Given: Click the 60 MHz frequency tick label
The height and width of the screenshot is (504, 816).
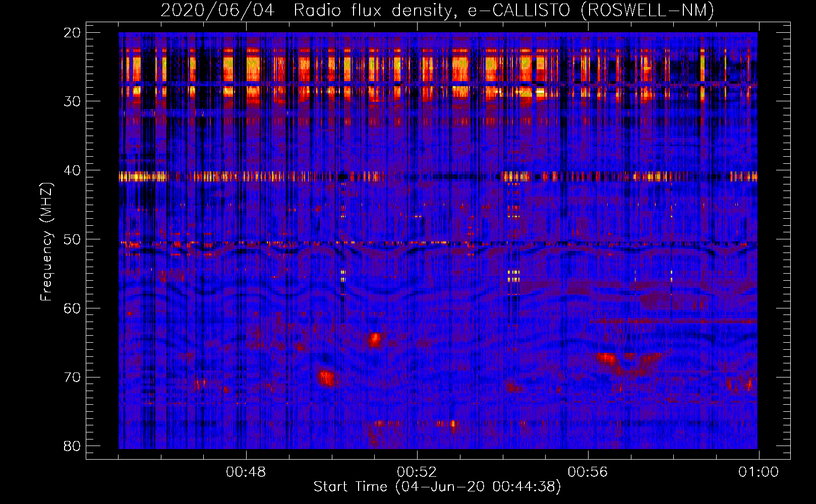Looking at the screenshot, I should pyautogui.click(x=73, y=308).
